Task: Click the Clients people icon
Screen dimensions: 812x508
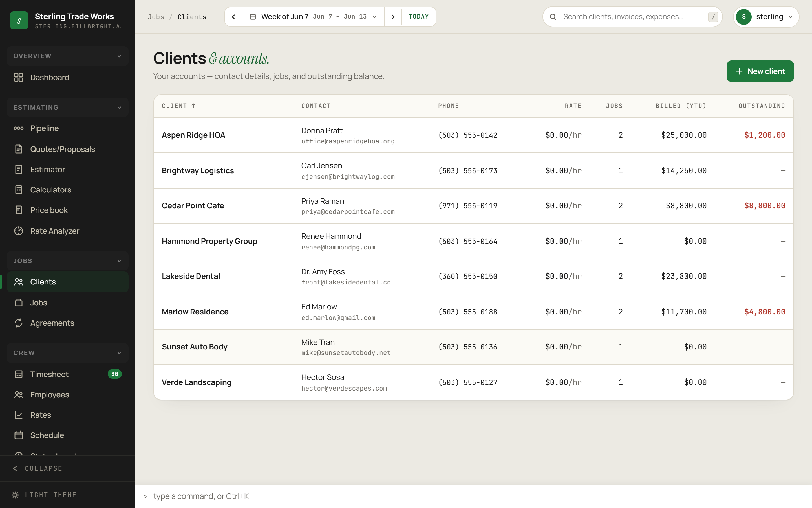Action: coord(18,282)
